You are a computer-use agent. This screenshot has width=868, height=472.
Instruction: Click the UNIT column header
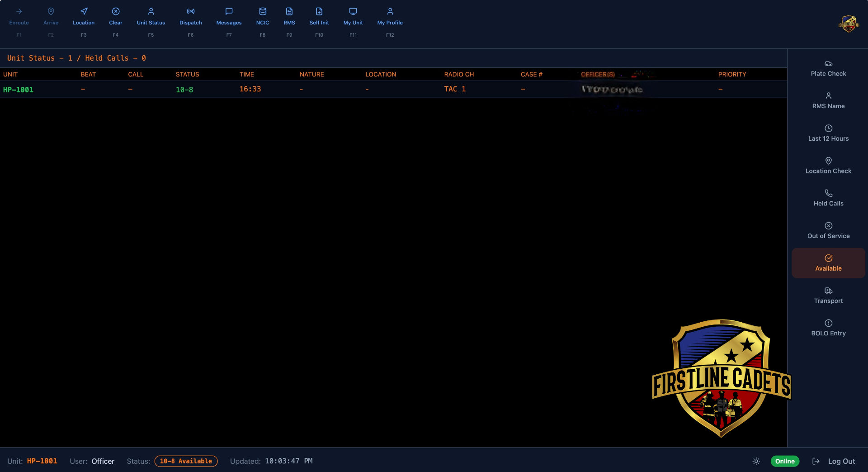(x=10, y=74)
